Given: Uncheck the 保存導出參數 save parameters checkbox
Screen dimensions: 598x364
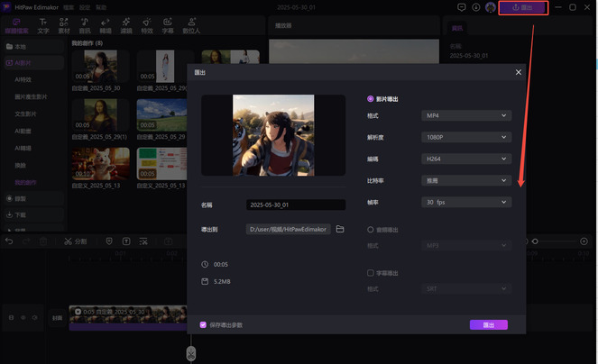Looking at the screenshot, I should (203, 324).
